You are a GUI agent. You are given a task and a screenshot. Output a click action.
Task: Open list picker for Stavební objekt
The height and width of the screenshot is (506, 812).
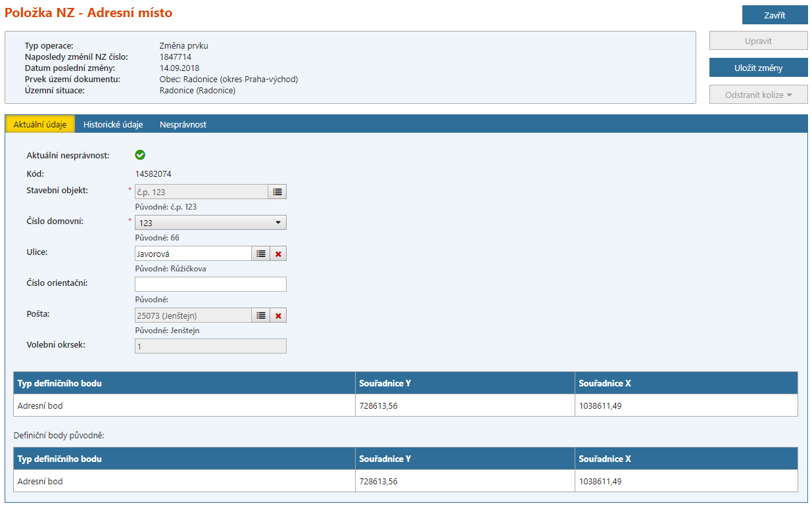click(277, 192)
